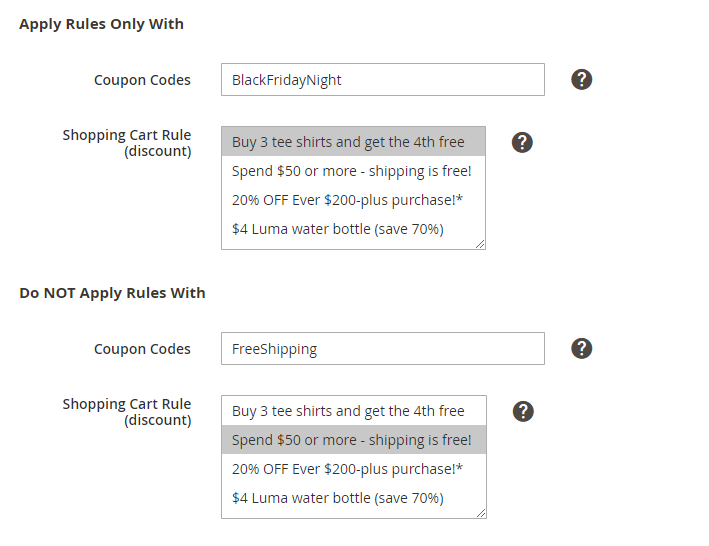Select 'Buy 3 tee shirts' in Do NOT Apply list

pyautogui.click(x=348, y=411)
